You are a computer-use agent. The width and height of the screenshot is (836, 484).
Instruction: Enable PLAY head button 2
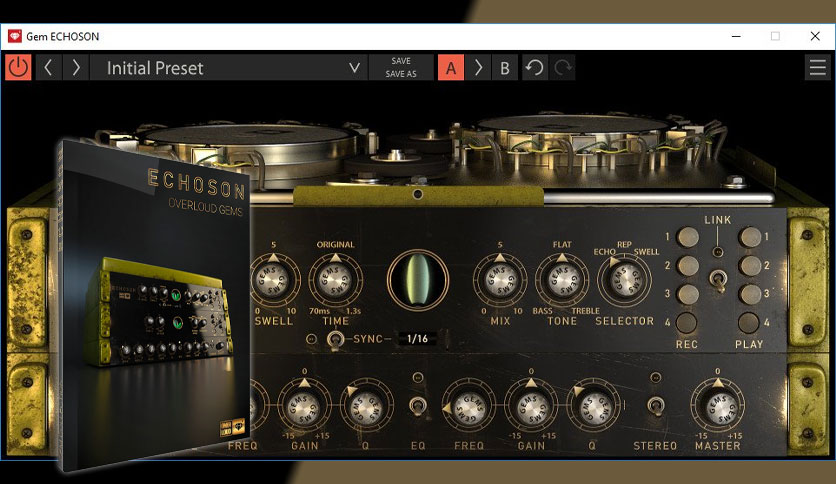[x=750, y=265]
